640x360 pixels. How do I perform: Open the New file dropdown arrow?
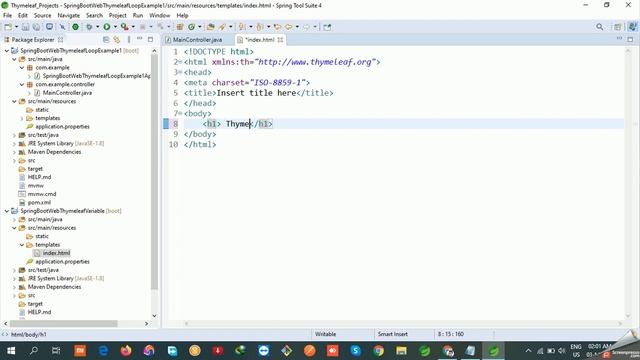pos(16,27)
